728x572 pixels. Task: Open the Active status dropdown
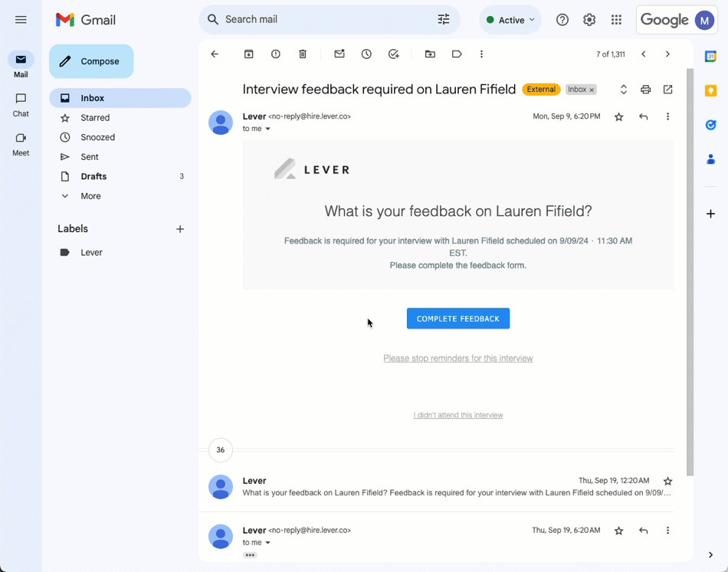tap(510, 19)
